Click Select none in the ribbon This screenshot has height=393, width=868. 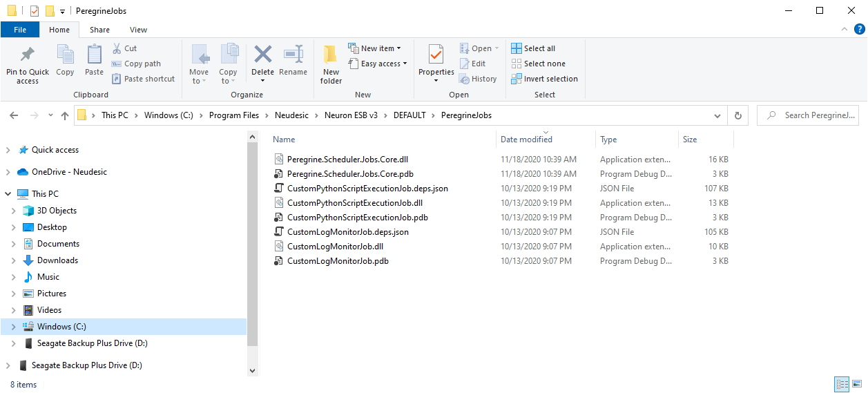click(538, 64)
